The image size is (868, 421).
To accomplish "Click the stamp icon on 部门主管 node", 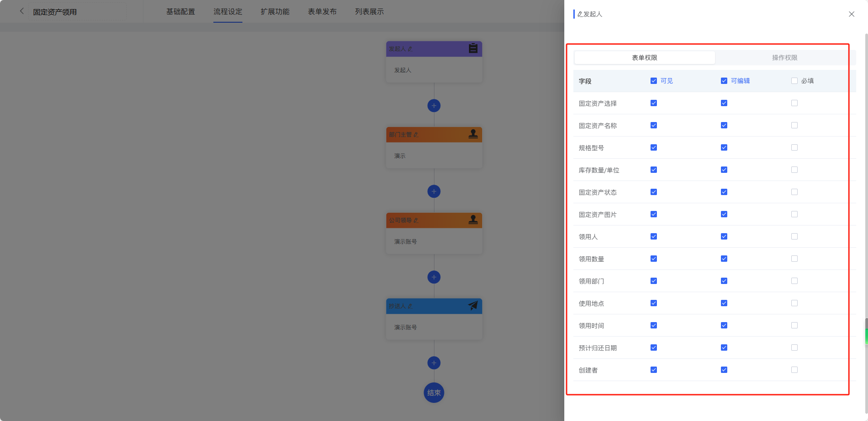I will 473,134.
